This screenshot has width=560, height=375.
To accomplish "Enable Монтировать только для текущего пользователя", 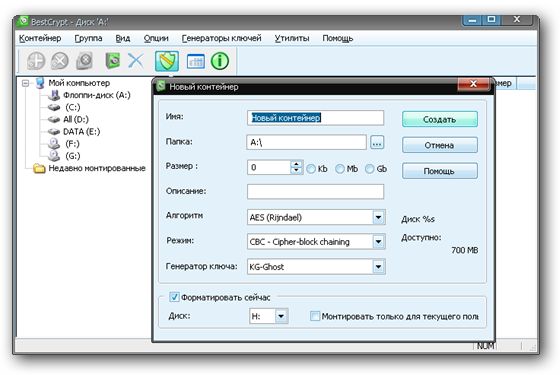I will 315,316.
